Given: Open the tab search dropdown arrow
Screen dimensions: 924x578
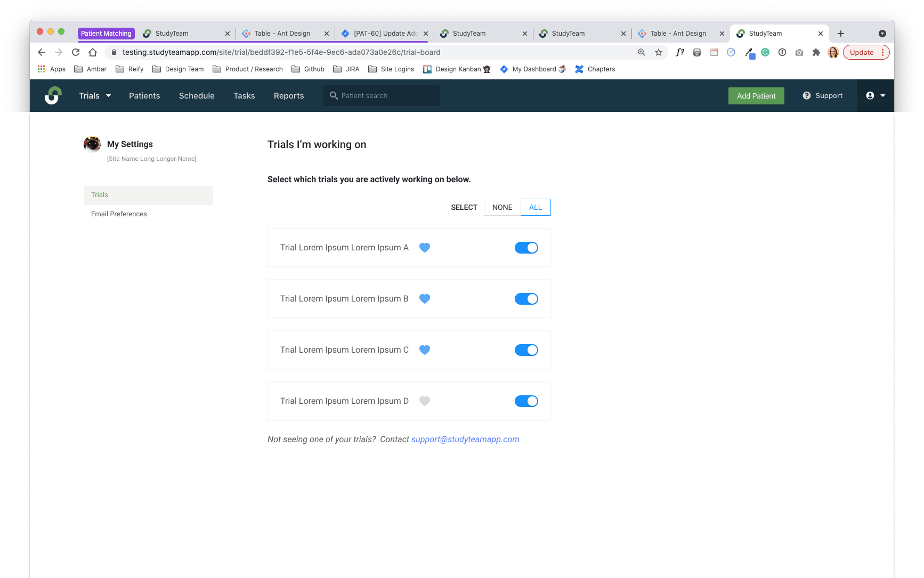Looking at the screenshot, I should pos(882,34).
